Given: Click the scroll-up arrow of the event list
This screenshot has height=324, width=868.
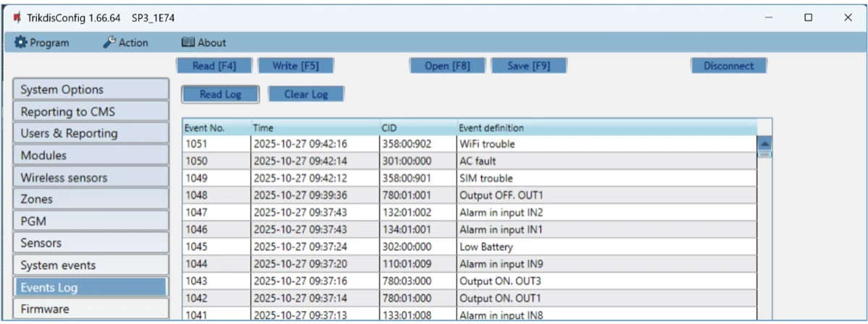Looking at the screenshot, I should [x=764, y=143].
